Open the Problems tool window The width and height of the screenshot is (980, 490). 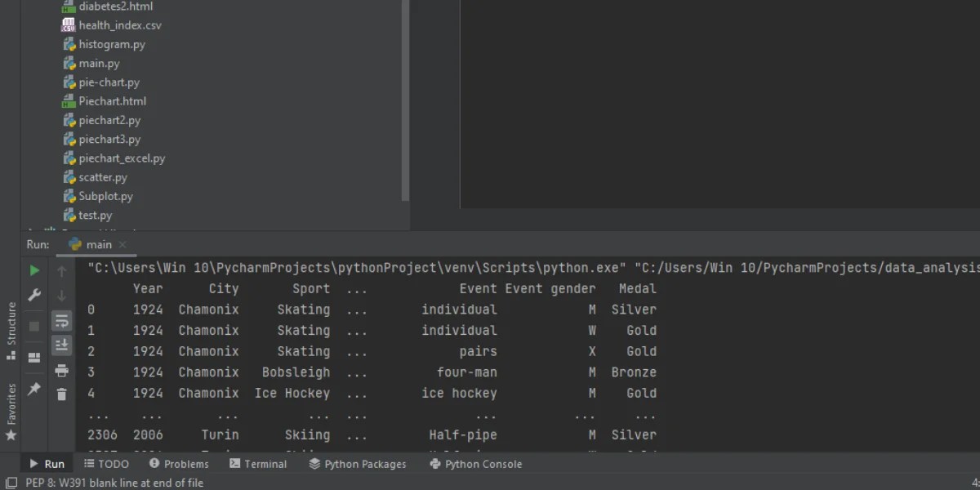(x=178, y=464)
